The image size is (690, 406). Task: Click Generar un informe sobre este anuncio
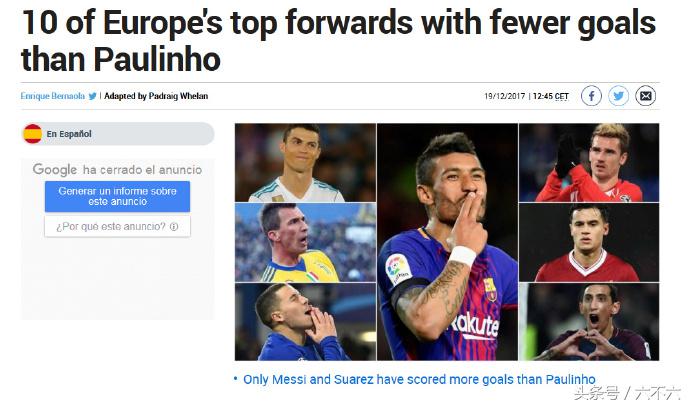point(117,196)
